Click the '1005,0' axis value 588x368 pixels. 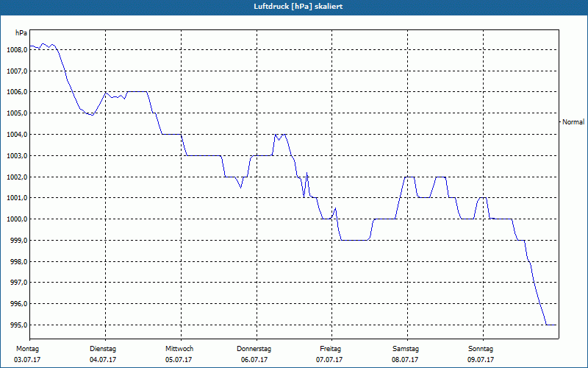point(17,113)
